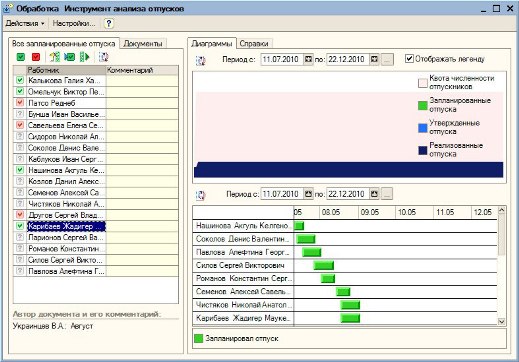The height and width of the screenshot is (362, 519).
Task: Click the refresh icon in left toolbar
Action: 103,57
